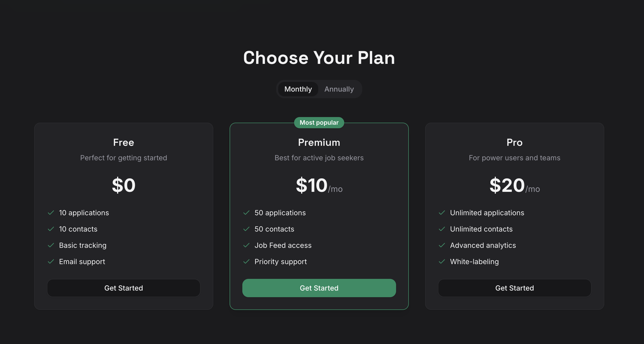Click the Most popular badge
The image size is (644, 344).
(x=319, y=122)
